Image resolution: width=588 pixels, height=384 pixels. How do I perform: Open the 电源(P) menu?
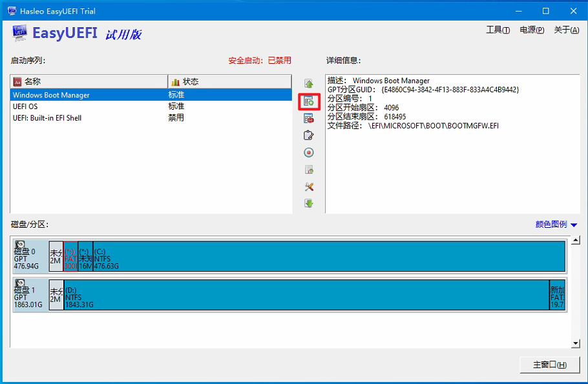[x=532, y=30]
